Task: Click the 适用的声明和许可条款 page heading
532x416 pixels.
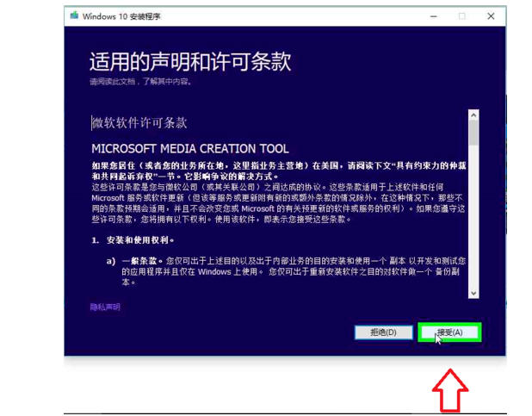Action: tap(189, 61)
